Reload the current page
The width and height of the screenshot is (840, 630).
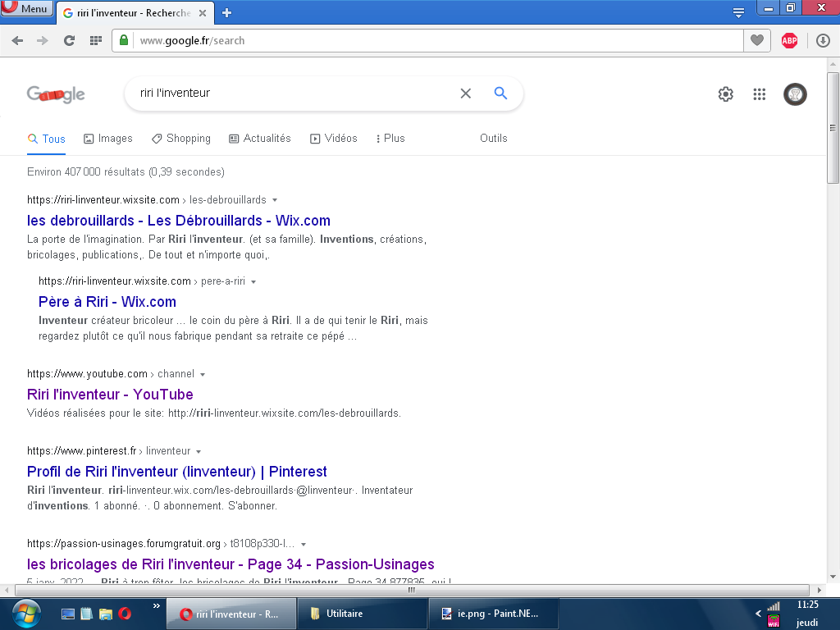69,41
